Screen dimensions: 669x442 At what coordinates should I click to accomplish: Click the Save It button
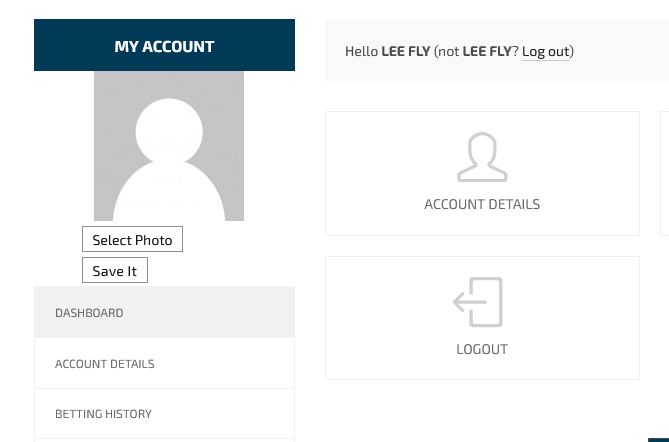pyautogui.click(x=115, y=270)
